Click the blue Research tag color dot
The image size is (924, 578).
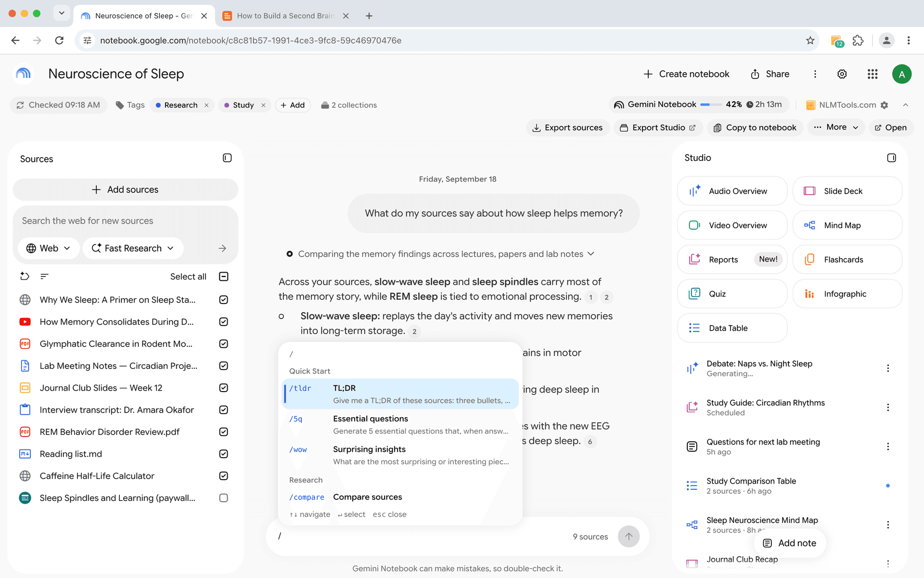point(158,105)
